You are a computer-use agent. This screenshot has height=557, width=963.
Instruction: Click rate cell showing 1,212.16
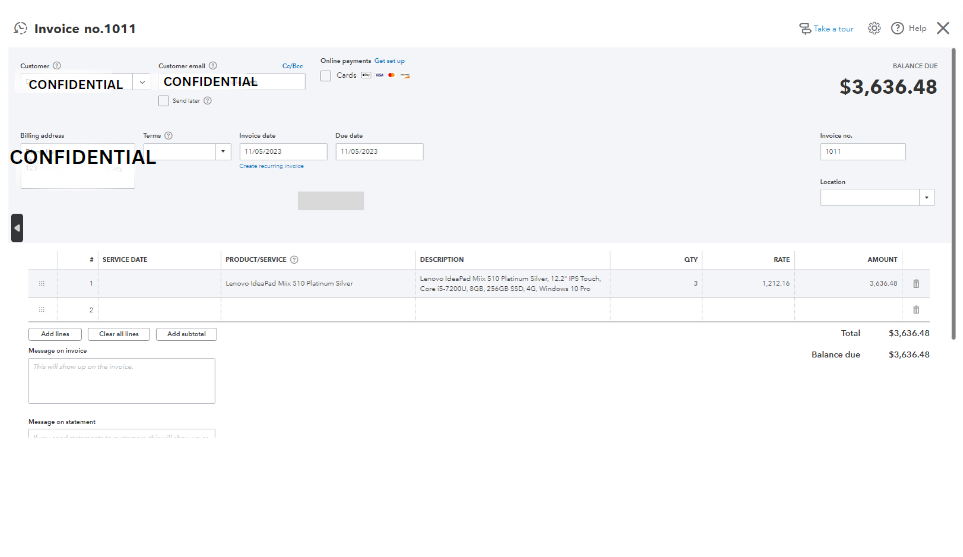(749, 284)
